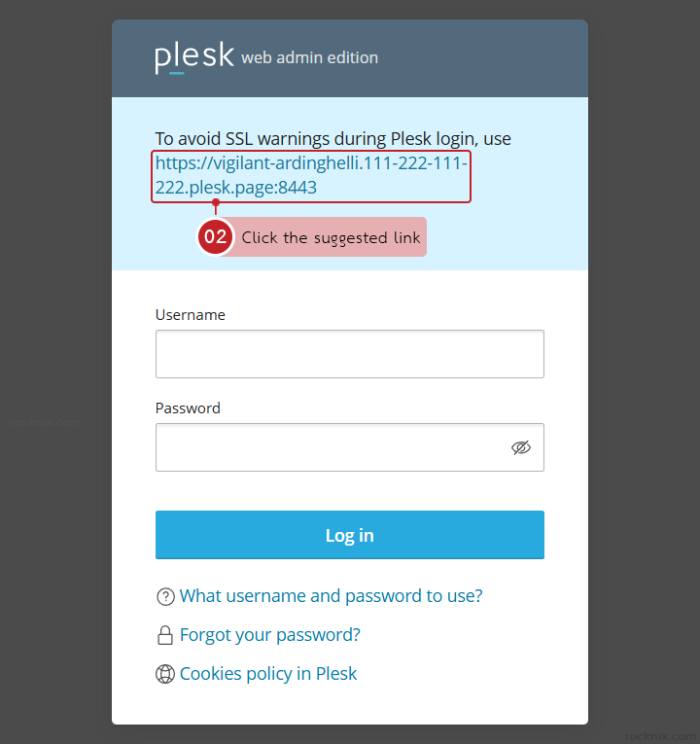Open the vigilant-ardinghelli plesk.page:8443 link
This screenshot has width=700, height=744.
(310, 175)
